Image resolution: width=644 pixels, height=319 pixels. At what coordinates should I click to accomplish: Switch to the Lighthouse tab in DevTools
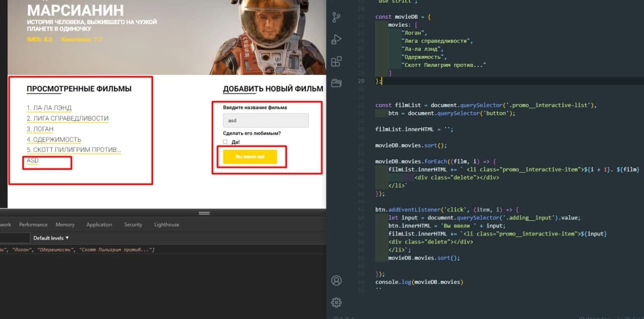tap(167, 224)
